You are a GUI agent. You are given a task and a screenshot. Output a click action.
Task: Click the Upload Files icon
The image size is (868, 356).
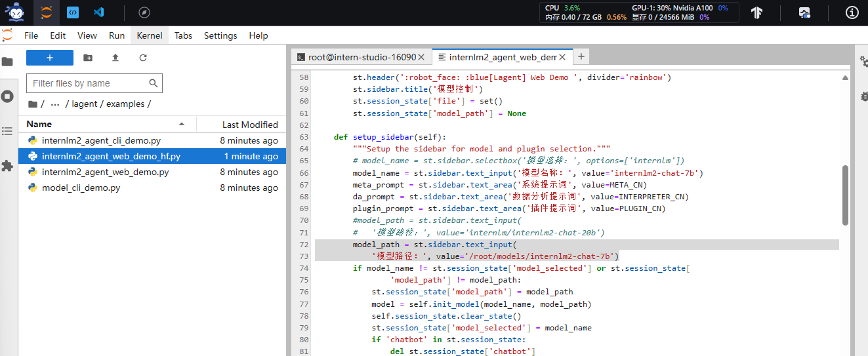coord(115,58)
